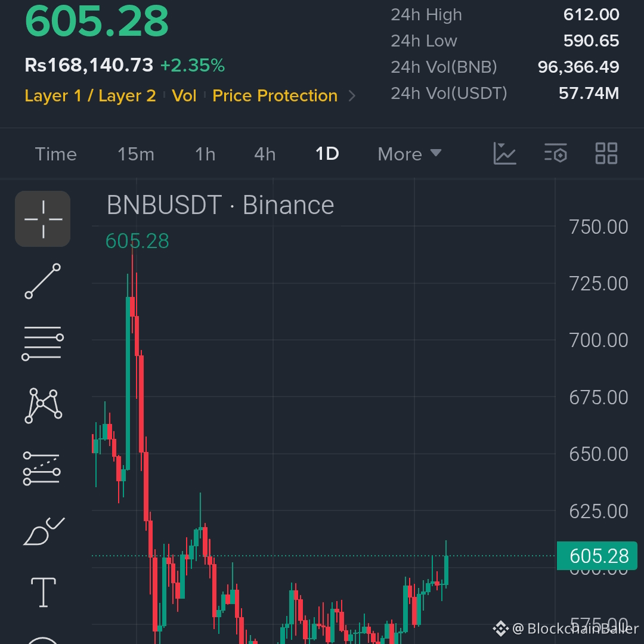This screenshot has width=644, height=644.
Task: Tap the 700.00 price axis label
Action: tap(599, 340)
